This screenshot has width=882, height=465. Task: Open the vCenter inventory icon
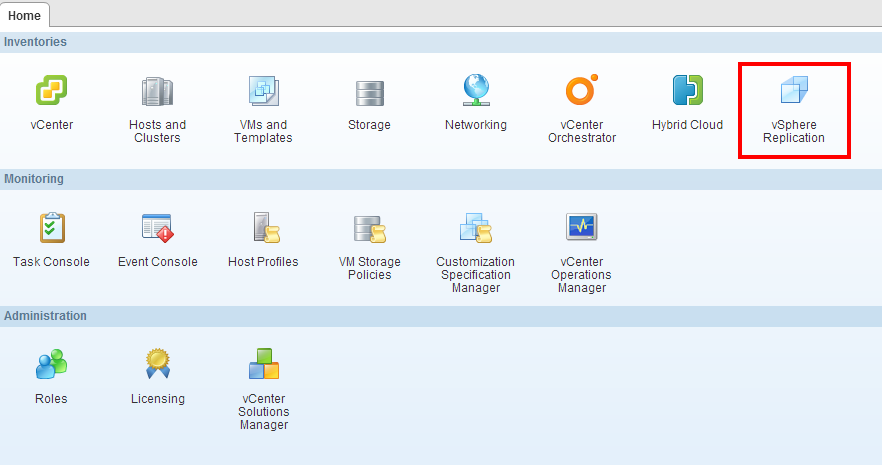tap(52, 90)
